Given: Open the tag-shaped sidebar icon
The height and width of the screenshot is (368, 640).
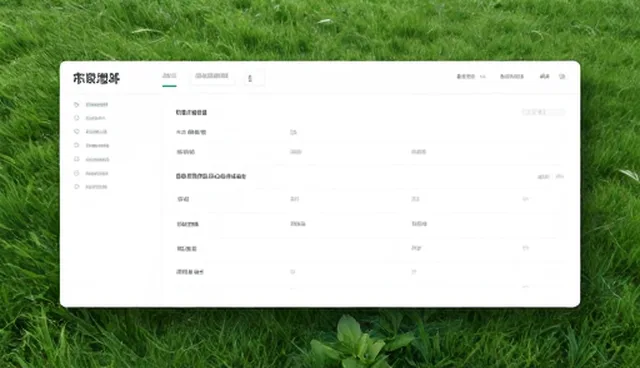Looking at the screenshot, I should coord(76,104).
